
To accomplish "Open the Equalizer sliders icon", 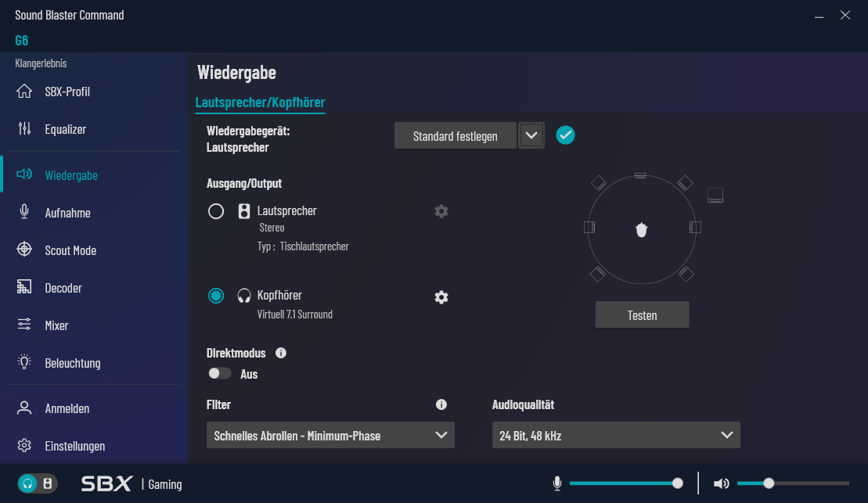I will [24, 128].
